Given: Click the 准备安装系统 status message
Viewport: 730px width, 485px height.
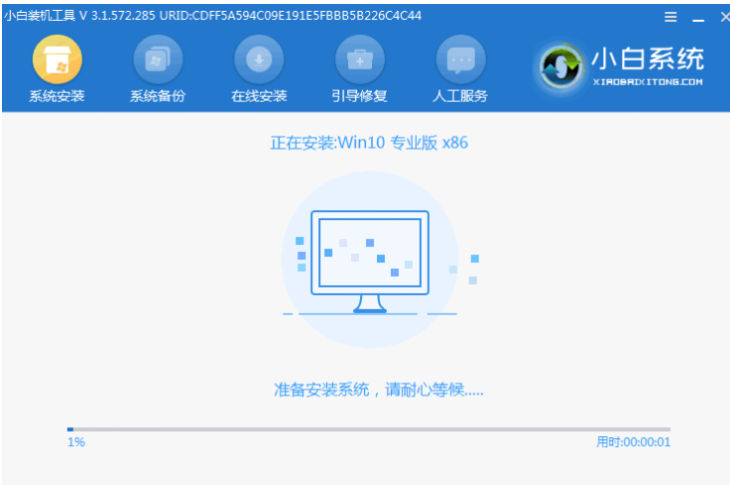Looking at the screenshot, I should [x=378, y=389].
